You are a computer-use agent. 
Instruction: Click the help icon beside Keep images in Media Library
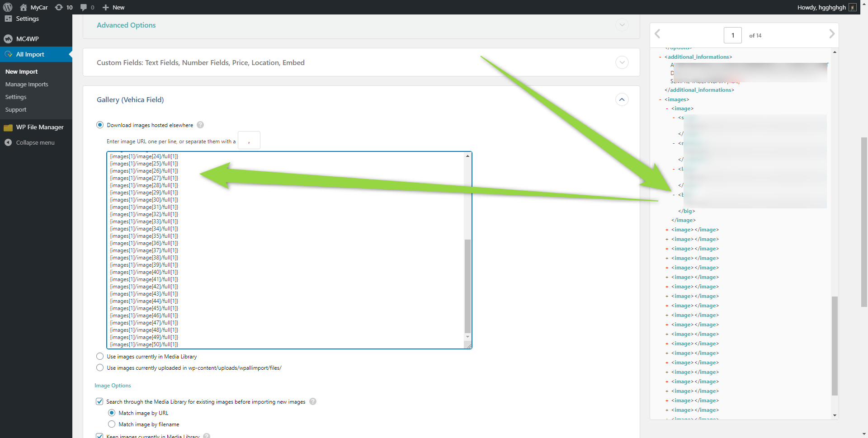[207, 436]
